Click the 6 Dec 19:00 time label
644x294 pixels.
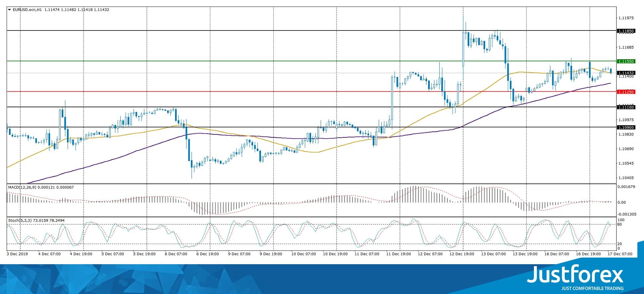208,254
